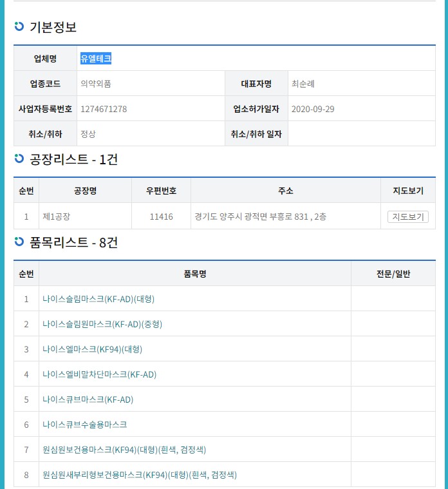Screen dimensions: 448x489
Task: Click the 업종코드 label cell
Action: pyautogui.click(x=45, y=84)
